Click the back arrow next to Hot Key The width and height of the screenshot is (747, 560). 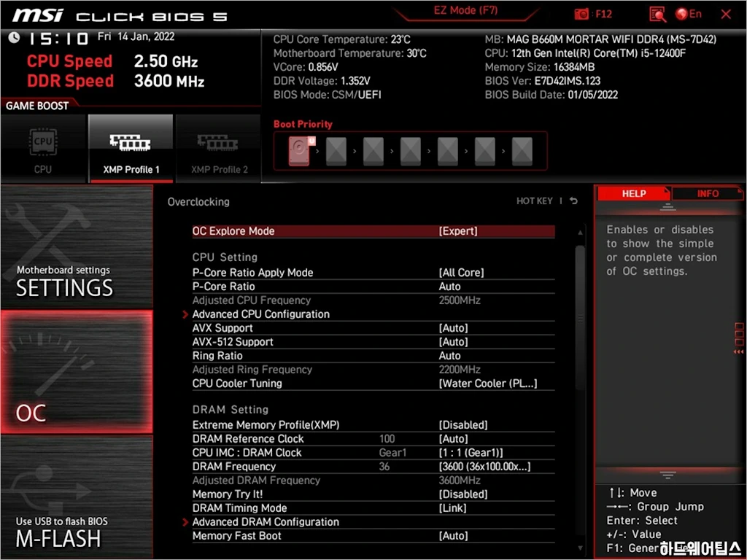(x=574, y=201)
